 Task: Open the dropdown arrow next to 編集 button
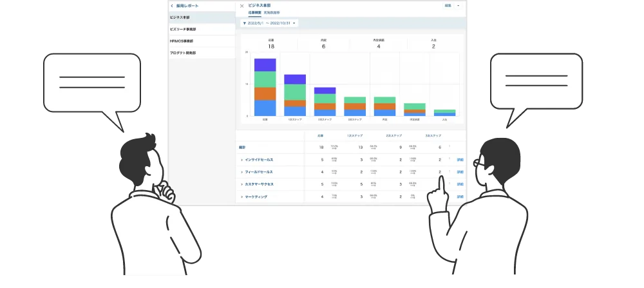point(459,5)
